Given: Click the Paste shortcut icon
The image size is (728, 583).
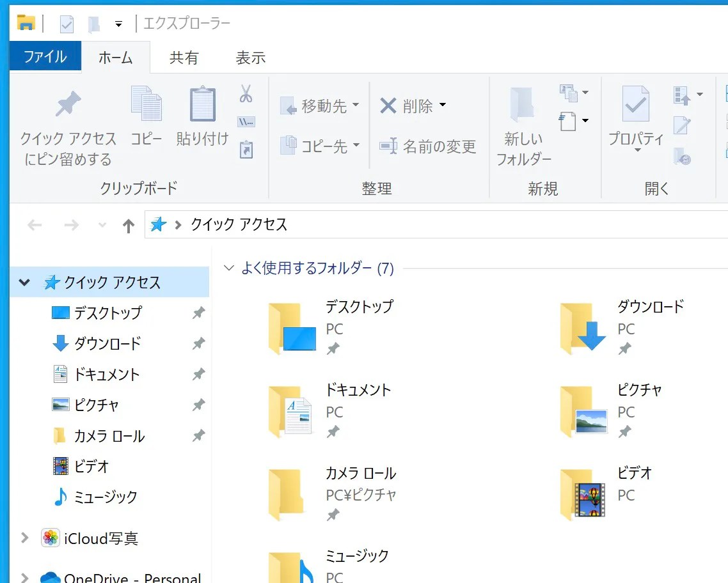Looking at the screenshot, I should pos(246,150).
